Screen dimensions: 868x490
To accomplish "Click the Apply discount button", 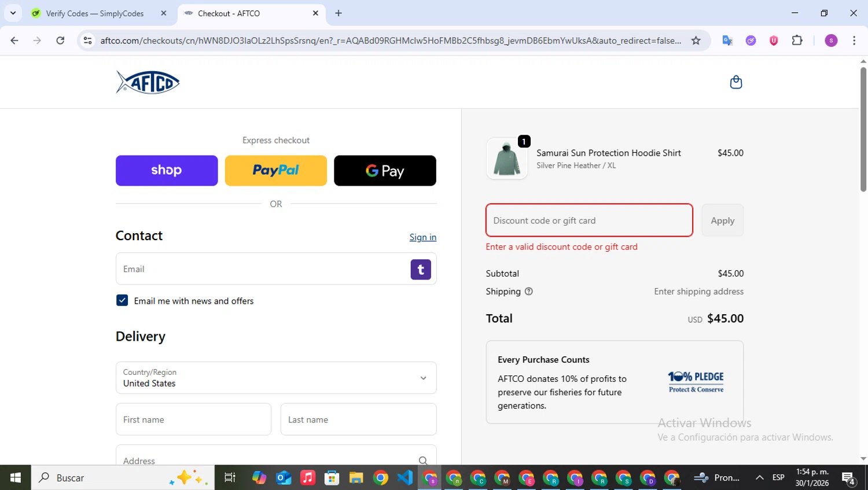I will [722, 220].
